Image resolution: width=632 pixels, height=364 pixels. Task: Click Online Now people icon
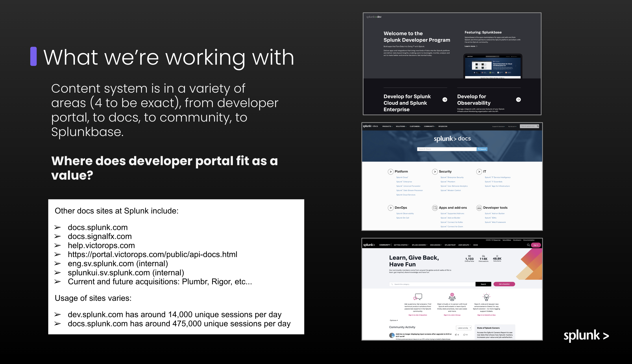[469, 256]
